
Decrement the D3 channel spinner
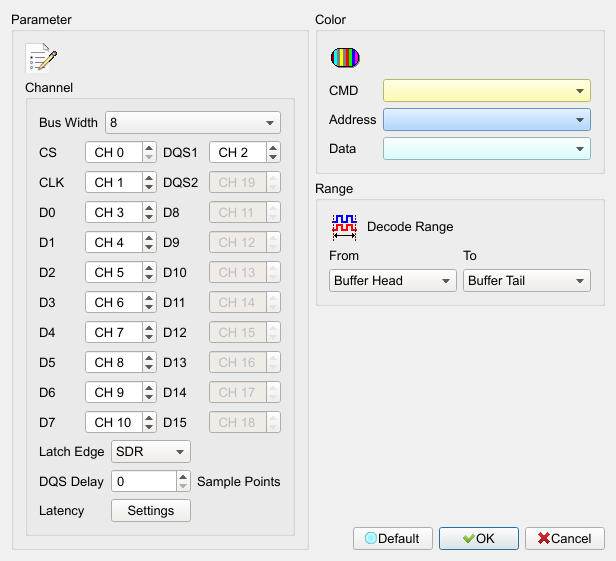(149, 307)
